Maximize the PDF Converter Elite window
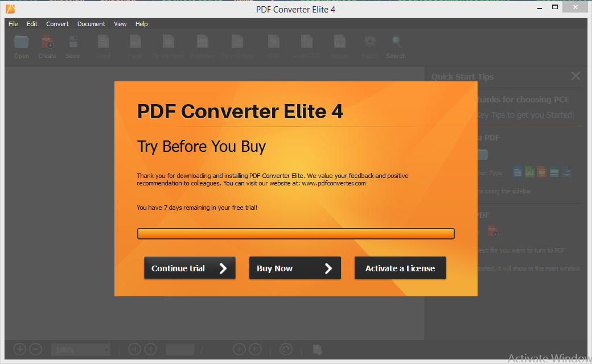This screenshot has width=592, height=364. pyautogui.click(x=555, y=7)
